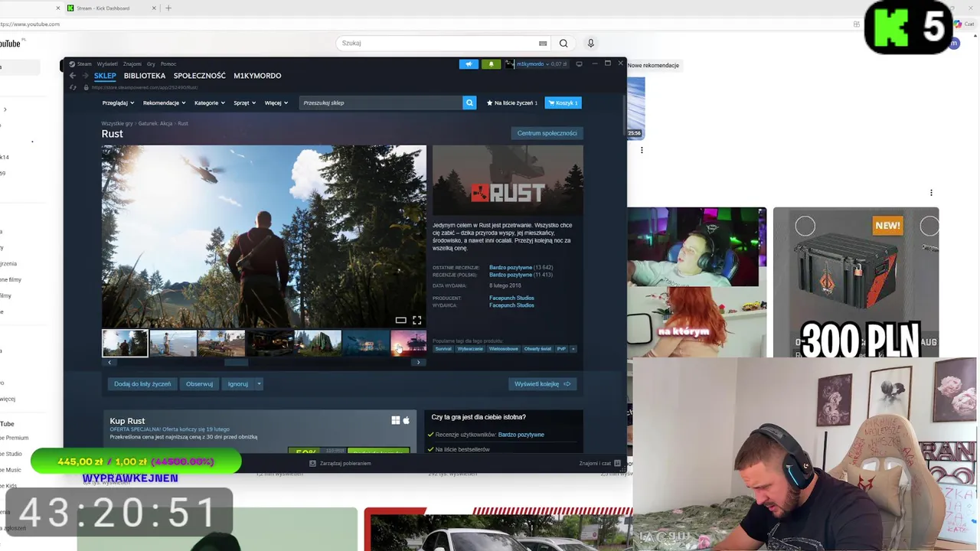The height and width of the screenshot is (551, 980).
Task: Move the screenshot strip left with the arrow
Action: click(109, 362)
